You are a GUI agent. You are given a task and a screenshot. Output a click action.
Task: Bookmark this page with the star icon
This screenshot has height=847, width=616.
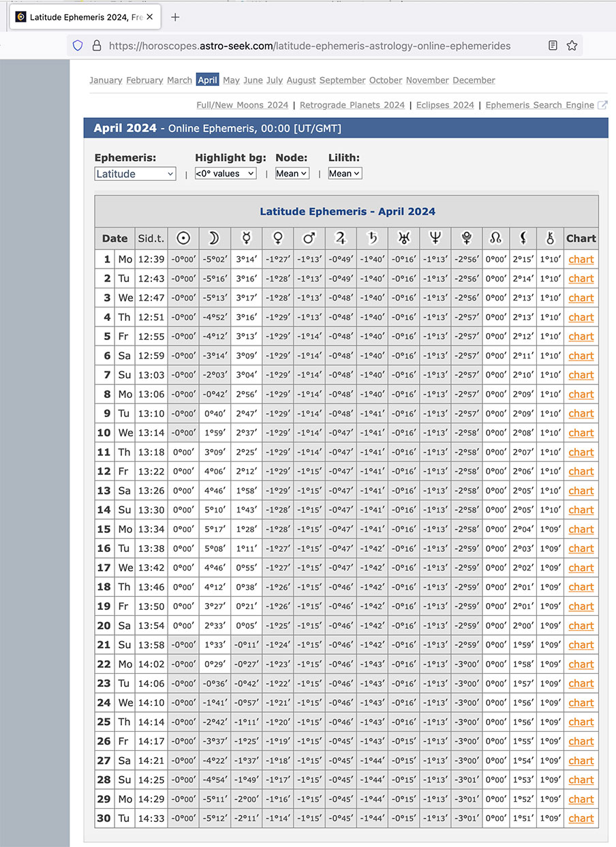coord(572,46)
